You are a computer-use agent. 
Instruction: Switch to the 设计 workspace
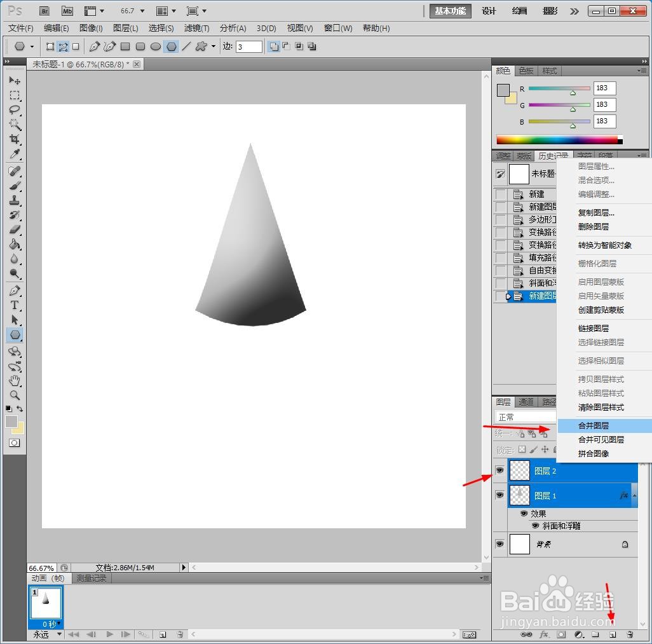pos(489,11)
